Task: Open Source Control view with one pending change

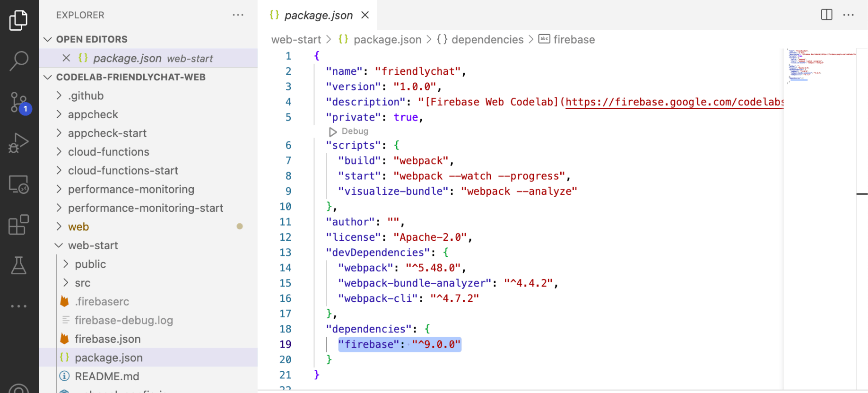Action: pyautogui.click(x=19, y=103)
